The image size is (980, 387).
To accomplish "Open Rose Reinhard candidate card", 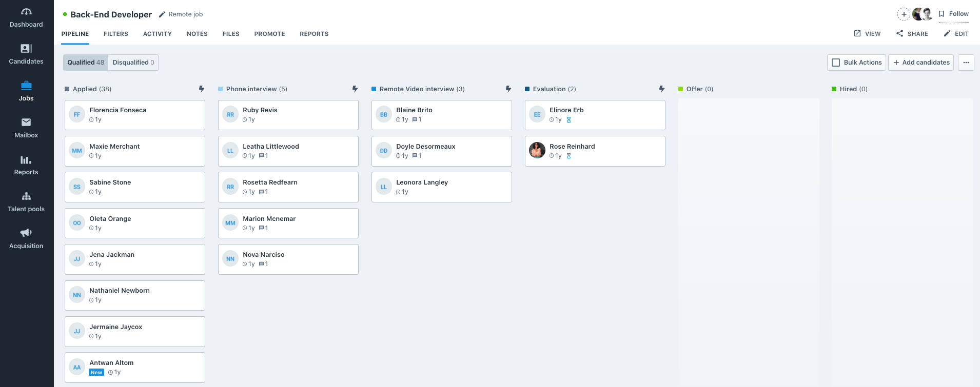I will point(595,151).
